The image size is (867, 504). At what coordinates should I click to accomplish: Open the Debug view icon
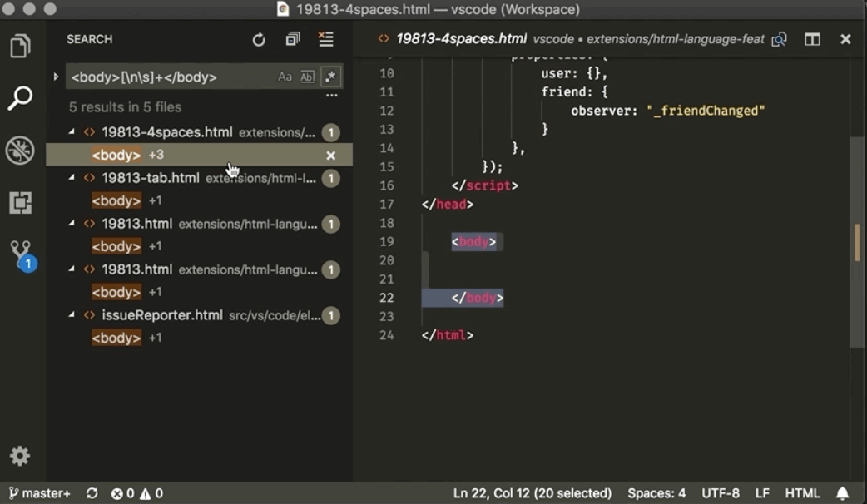coord(21,151)
